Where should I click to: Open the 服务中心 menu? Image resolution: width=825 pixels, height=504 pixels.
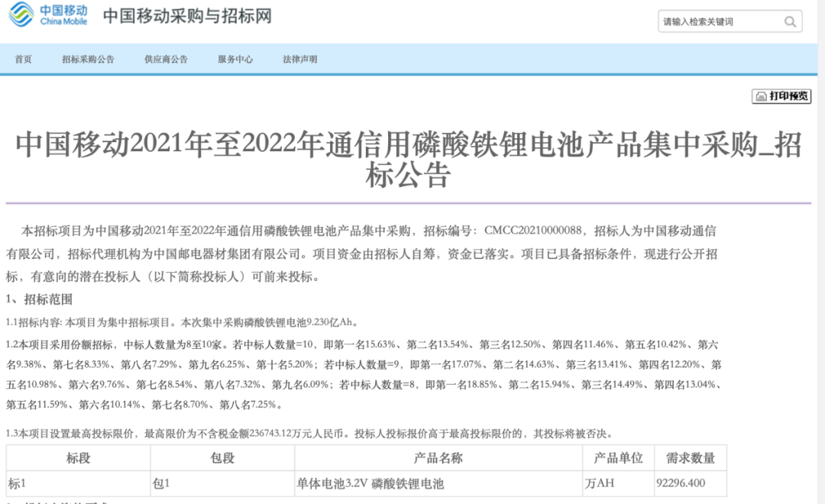235,60
